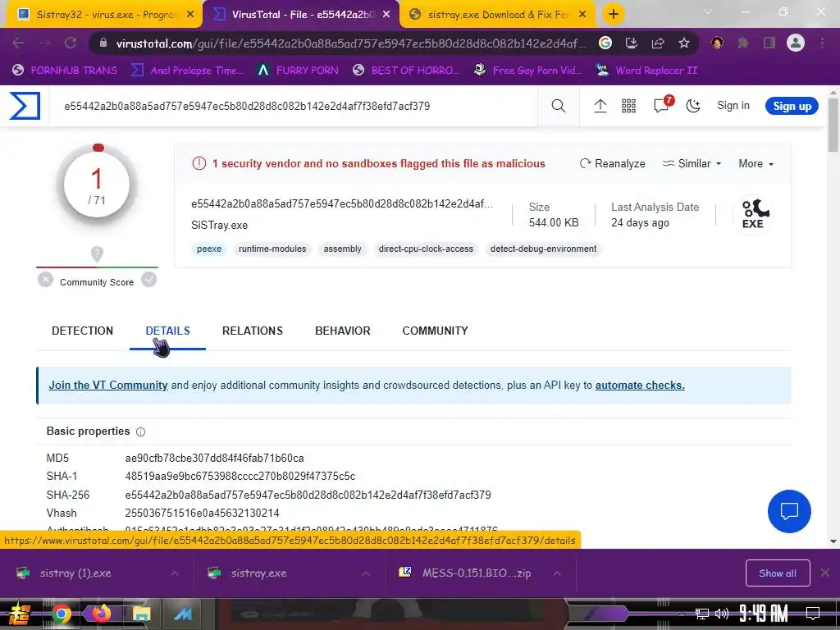Viewport: 840px width, 630px height.
Task: Switch to the RELATIONS tab
Action: point(253,331)
